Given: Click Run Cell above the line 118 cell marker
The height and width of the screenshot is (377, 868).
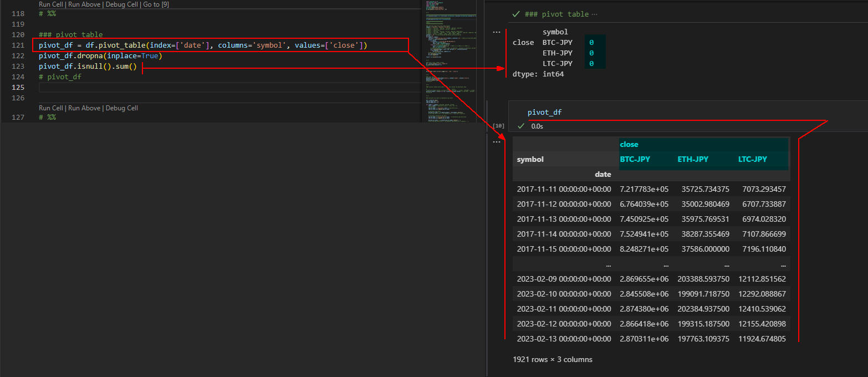Looking at the screenshot, I should pos(51,4).
